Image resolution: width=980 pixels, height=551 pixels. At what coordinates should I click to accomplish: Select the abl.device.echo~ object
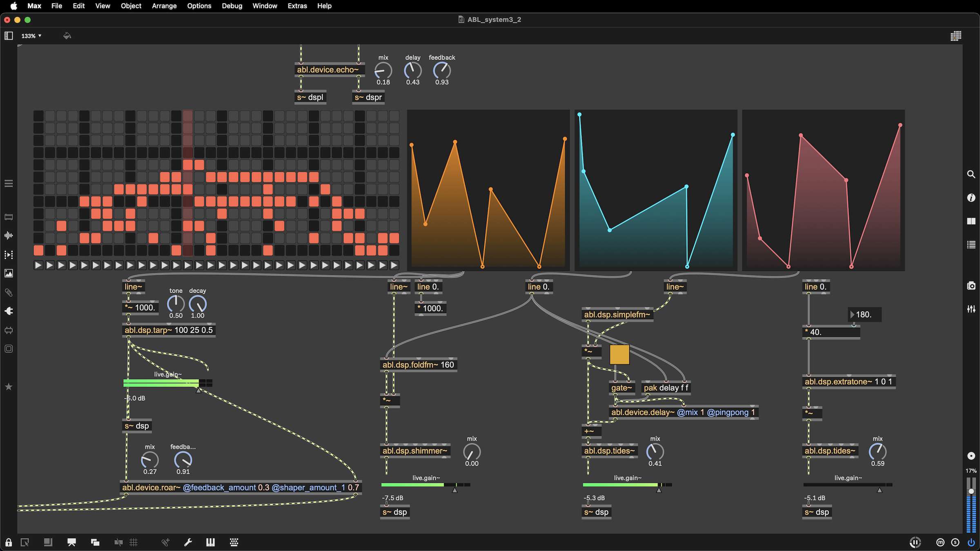[x=330, y=70]
